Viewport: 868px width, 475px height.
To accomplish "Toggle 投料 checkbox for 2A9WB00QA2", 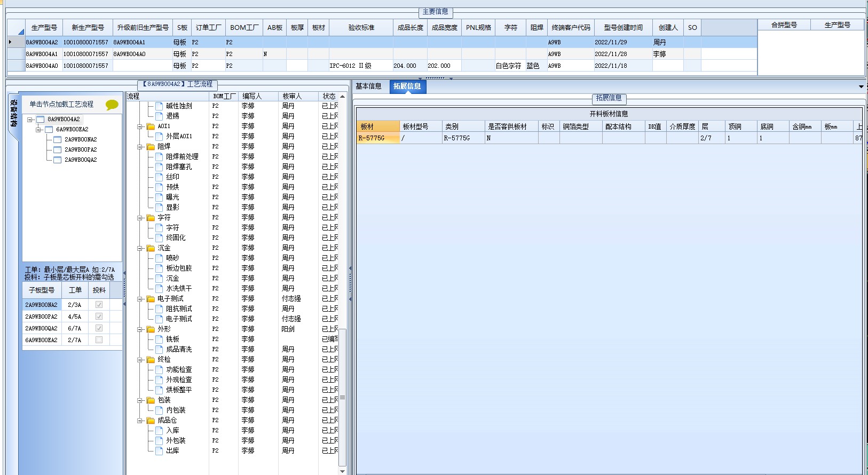I will click(x=99, y=328).
